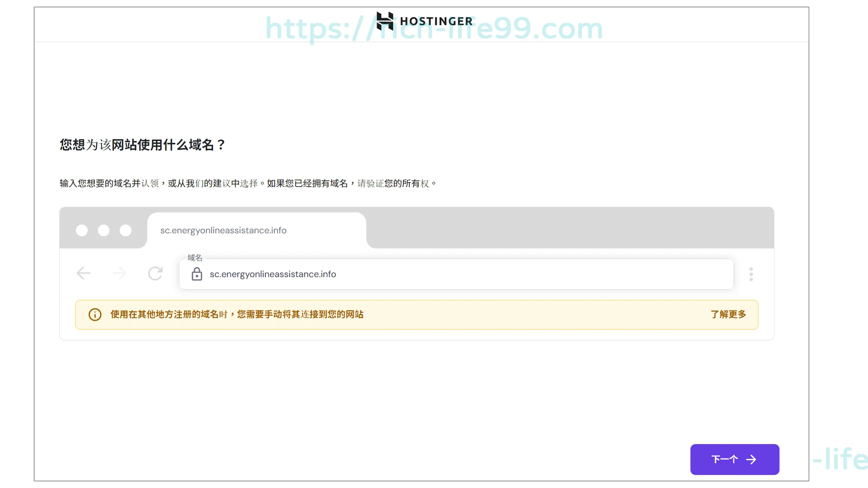Click the Hostinger logo in header
The image size is (868, 488).
click(425, 21)
